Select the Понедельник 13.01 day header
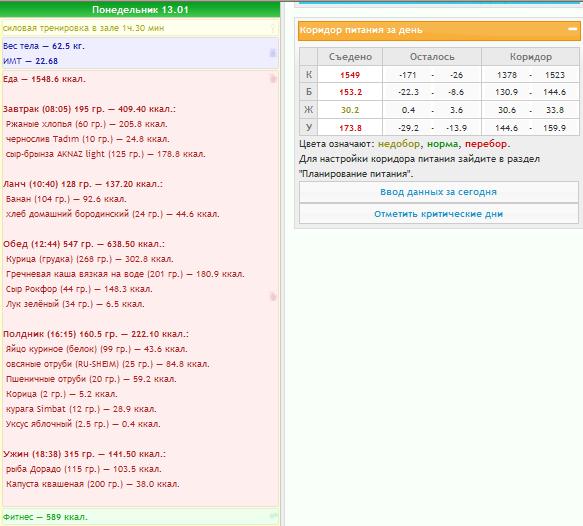The image size is (583, 526). [x=140, y=10]
